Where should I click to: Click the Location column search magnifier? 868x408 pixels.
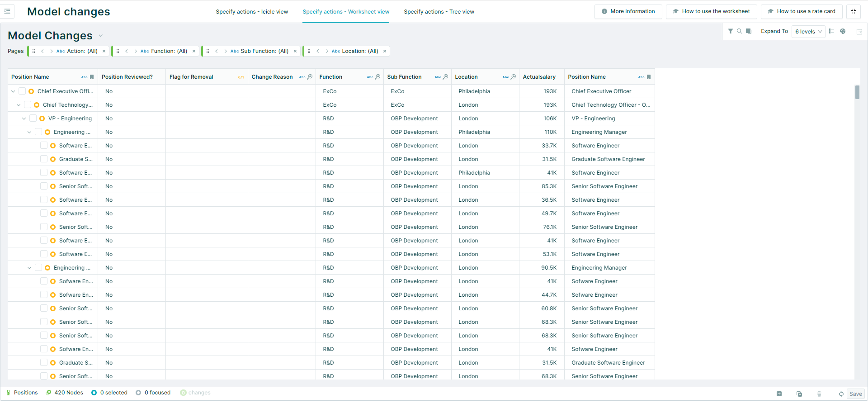tap(513, 77)
